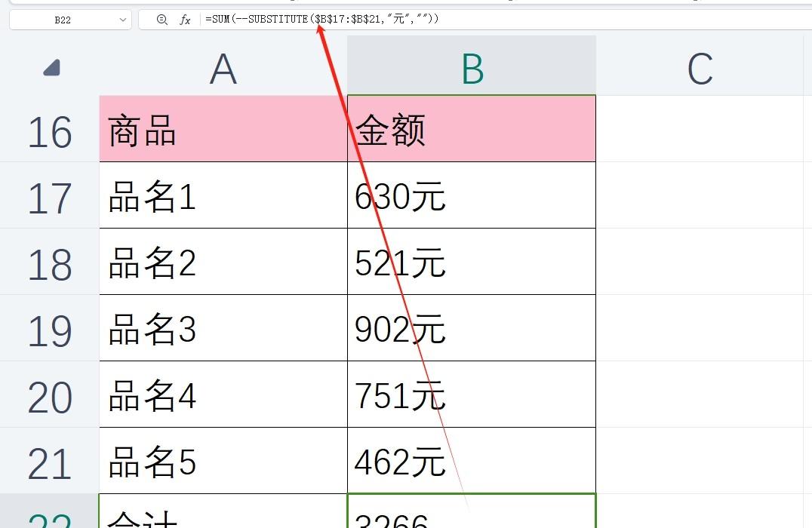Select cell containing 品名2
This screenshot has width=812, height=528.
tap(223, 262)
